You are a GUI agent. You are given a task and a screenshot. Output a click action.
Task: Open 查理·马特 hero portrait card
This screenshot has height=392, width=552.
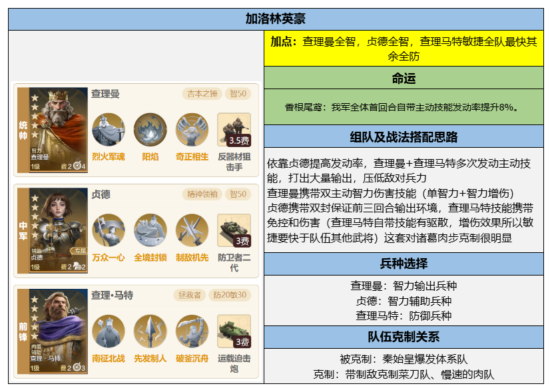click(x=59, y=331)
